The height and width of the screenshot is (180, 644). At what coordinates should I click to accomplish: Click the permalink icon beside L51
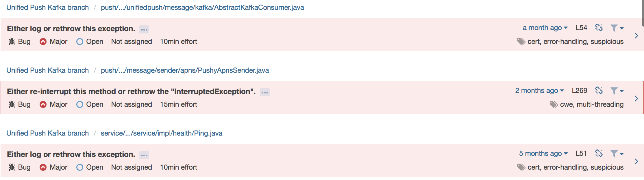(x=599, y=153)
